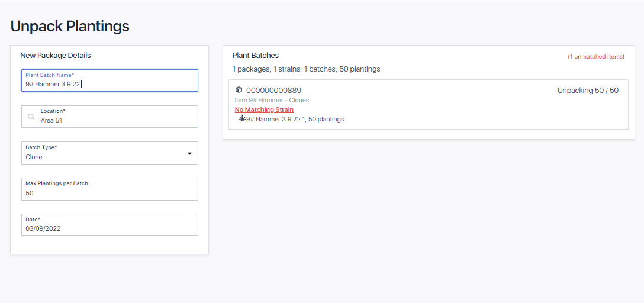Click the red '1 unmatched items' notice

point(595,57)
